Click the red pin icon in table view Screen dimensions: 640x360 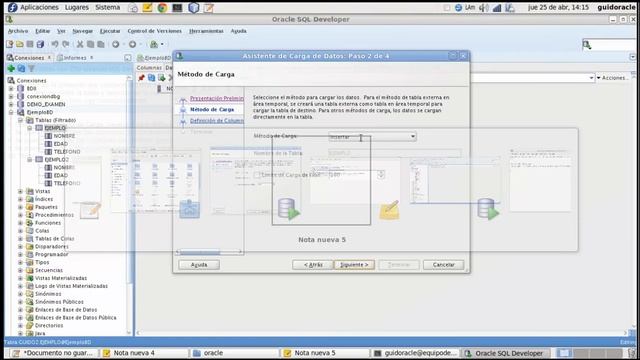(x=141, y=78)
